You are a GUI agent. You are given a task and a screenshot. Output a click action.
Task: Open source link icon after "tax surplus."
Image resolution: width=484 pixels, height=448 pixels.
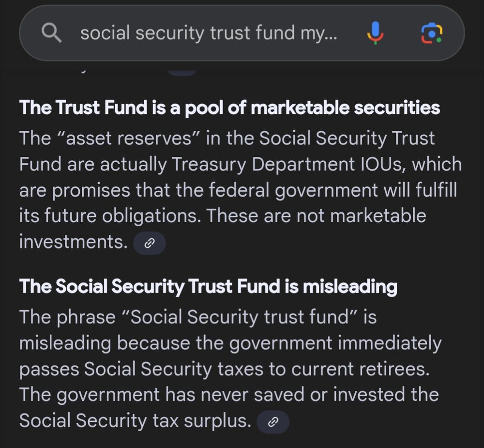click(x=273, y=422)
